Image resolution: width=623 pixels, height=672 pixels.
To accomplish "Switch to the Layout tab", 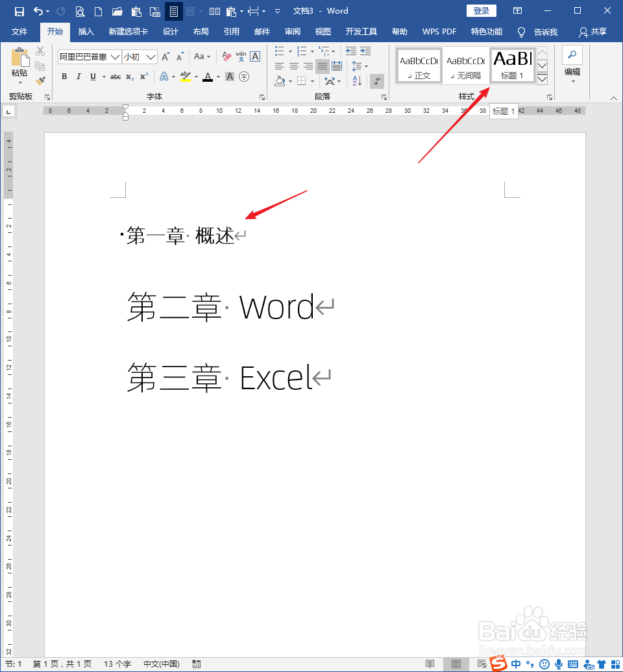I will tap(201, 32).
